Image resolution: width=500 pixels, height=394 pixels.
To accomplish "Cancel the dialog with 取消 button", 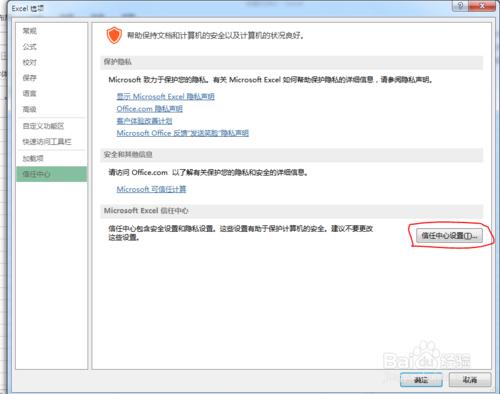I will [470, 380].
